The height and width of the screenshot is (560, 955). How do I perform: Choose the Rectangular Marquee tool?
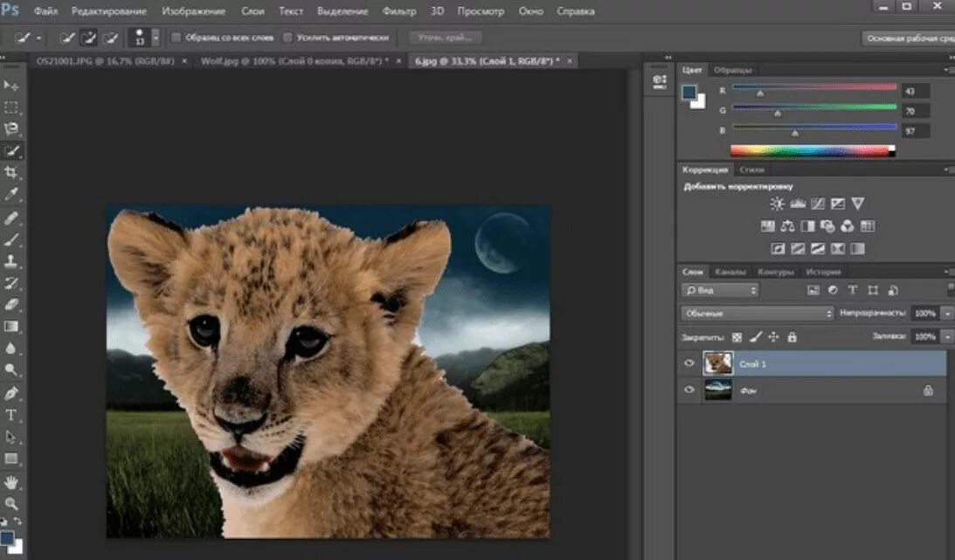[x=11, y=107]
